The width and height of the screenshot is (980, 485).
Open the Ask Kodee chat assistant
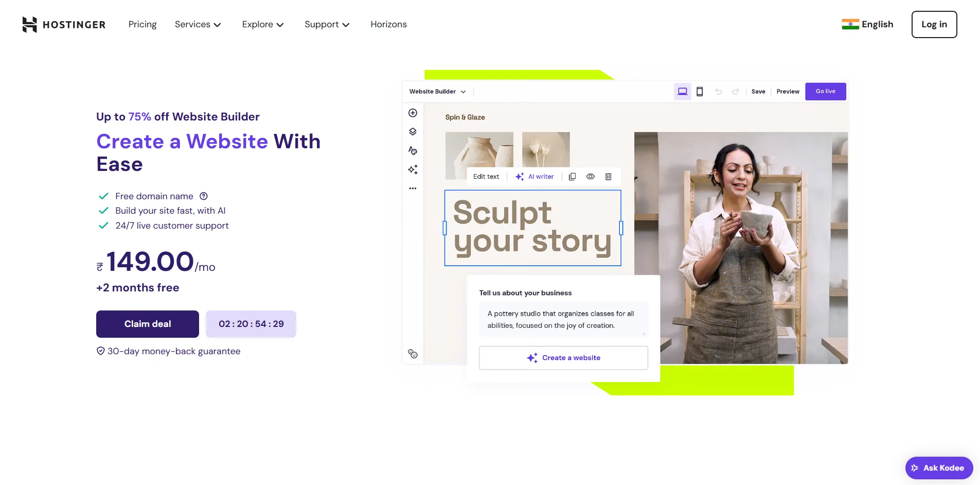point(939,468)
